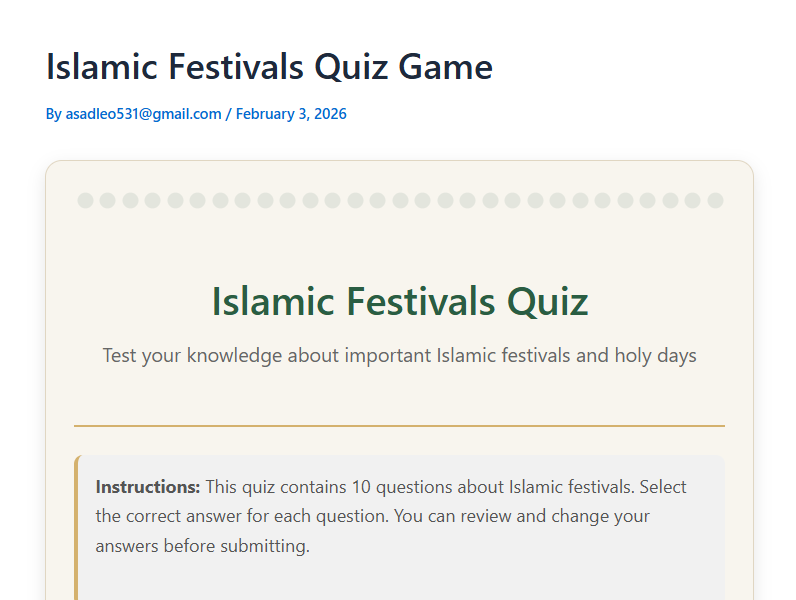796x600 pixels.
Task: Select the second dot in the progress row
Action: click(108, 200)
